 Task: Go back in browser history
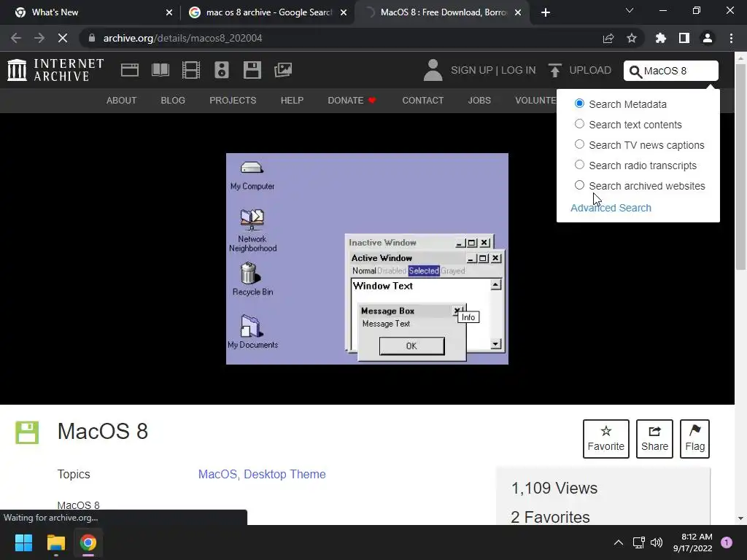tap(16, 38)
